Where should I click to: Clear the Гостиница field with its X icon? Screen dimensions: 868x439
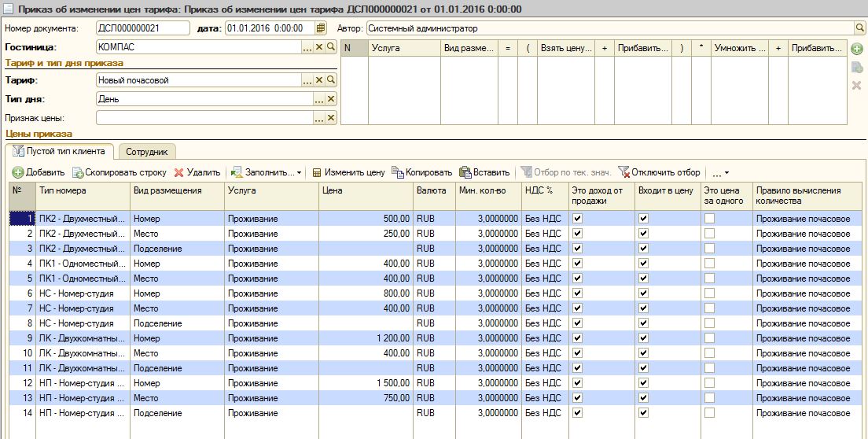(319, 47)
